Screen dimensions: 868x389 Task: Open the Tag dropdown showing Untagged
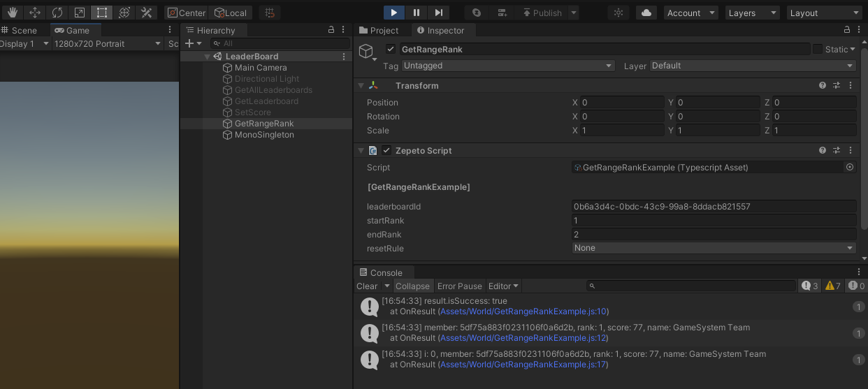507,66
